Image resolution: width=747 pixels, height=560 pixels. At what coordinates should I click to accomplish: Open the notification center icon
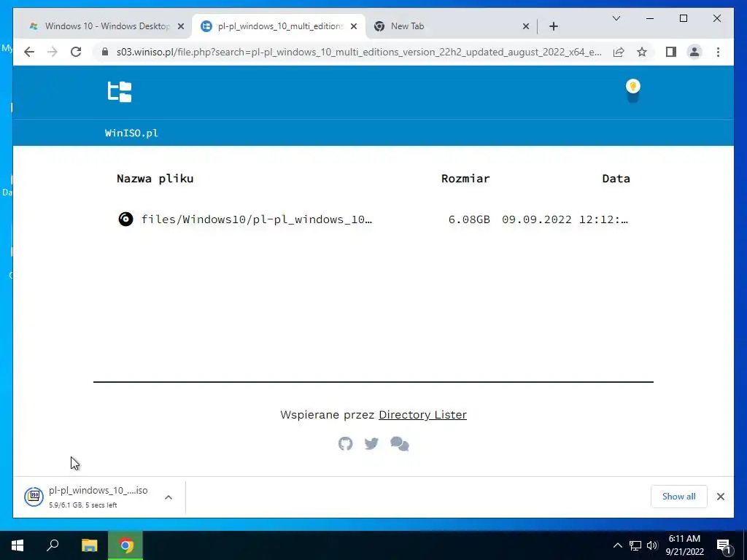click(x=724, y=546)
